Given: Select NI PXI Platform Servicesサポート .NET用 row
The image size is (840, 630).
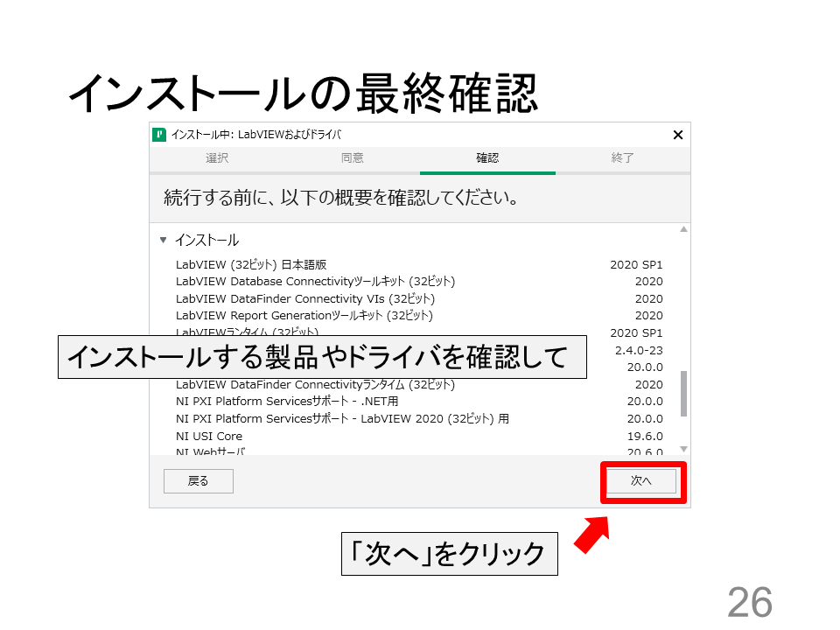Looking at the screenshot, I should 419,402.
